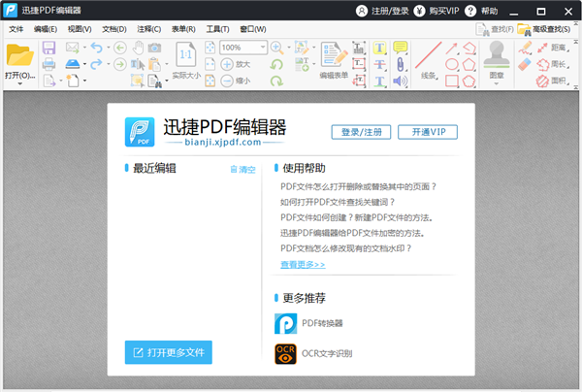
Task: Click the Actual Size 1:1 page icon
Action: pyautogui.click(x=185, y=54)
